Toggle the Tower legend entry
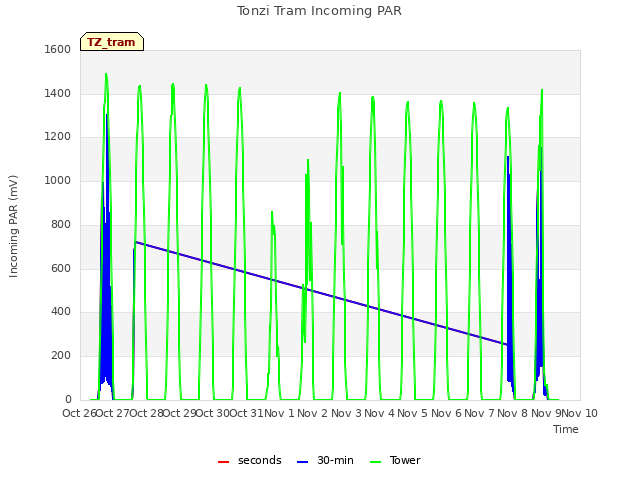 click(395, 460)
